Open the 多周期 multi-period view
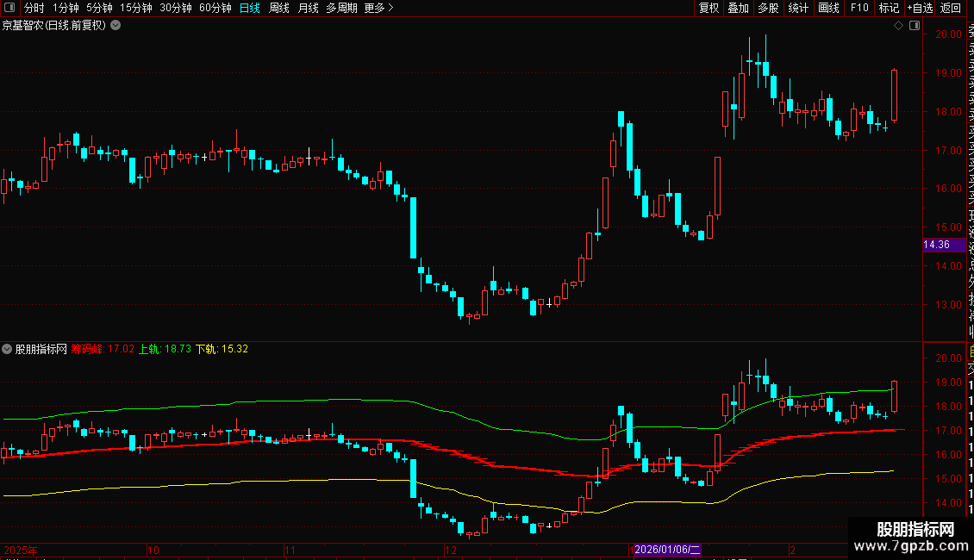Screen dimensions: 974x560 (341, 8)
